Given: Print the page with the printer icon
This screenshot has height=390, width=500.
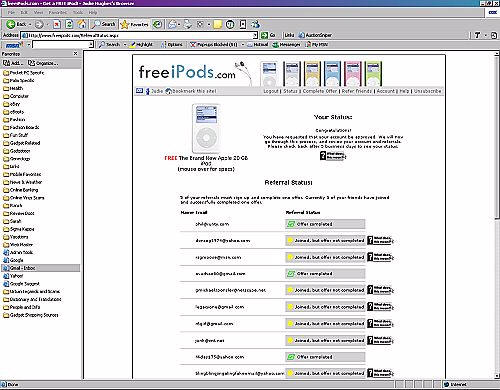Looking at the screenshot, I should pyautogui.click(x=188, y=24).
